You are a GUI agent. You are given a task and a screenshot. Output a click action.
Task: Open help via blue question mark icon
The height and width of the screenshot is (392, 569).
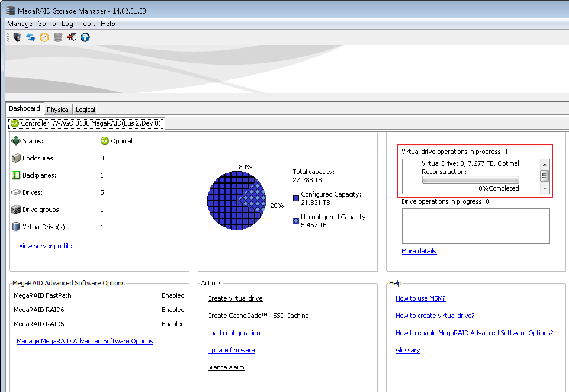pos(85,37)
